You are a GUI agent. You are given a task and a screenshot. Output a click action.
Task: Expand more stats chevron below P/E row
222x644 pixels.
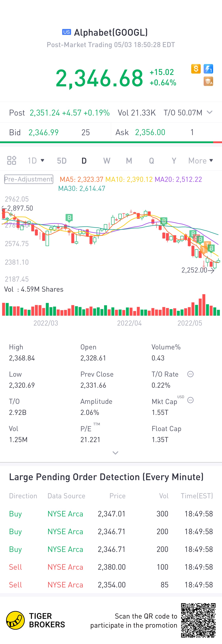point(115,453)
